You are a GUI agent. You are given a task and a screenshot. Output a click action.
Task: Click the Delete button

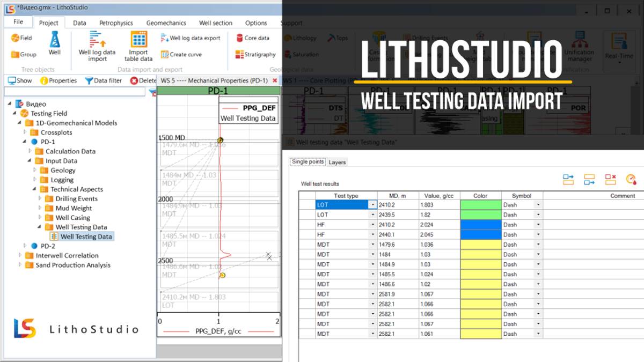click(143, 80)
